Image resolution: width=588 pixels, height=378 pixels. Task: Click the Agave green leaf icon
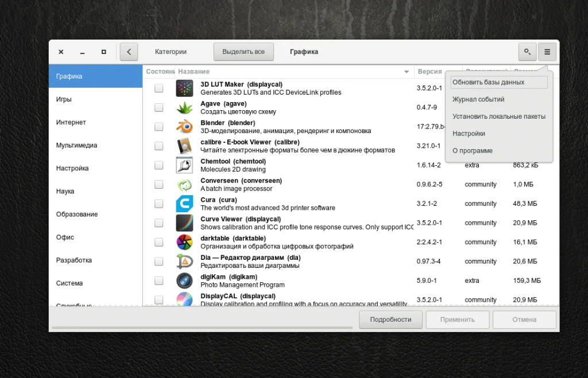pos(184,107)
